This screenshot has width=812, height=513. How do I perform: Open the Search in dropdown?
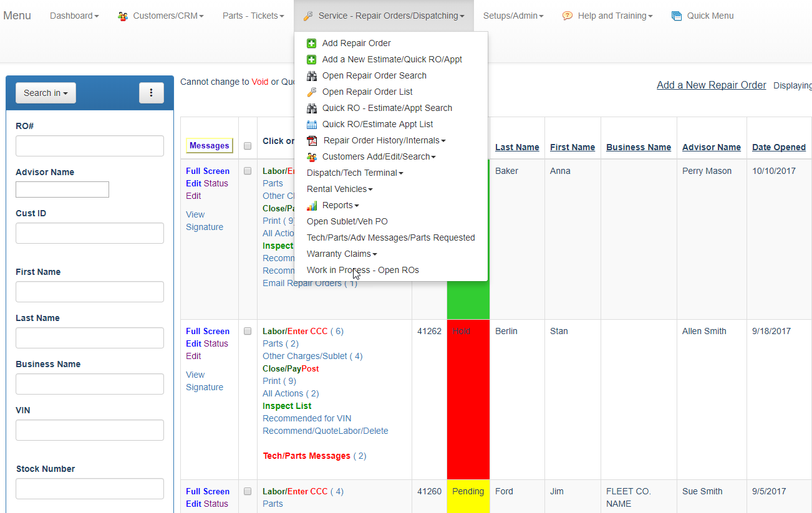pos(46,93)
